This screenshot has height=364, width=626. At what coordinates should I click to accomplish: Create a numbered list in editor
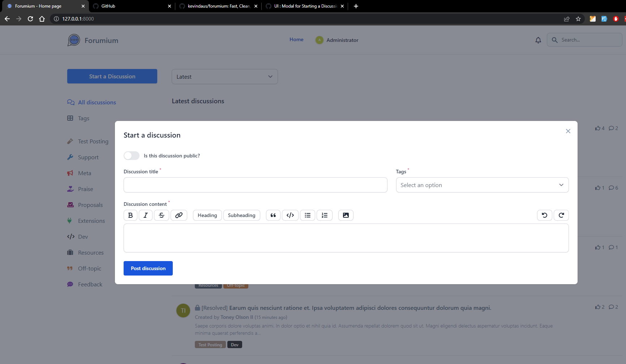pyautogui.click(x=325, y=215)
